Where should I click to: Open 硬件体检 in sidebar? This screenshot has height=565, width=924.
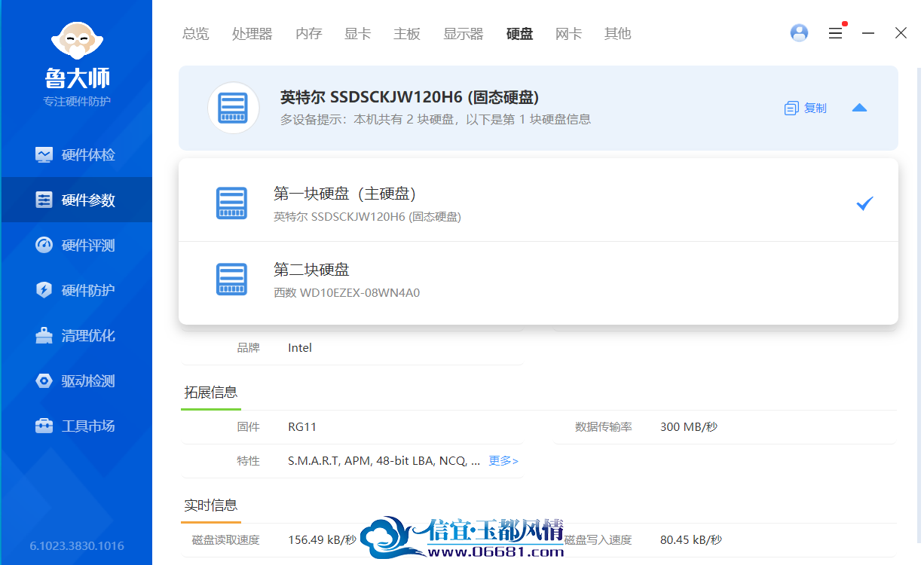tap(76, 155)
